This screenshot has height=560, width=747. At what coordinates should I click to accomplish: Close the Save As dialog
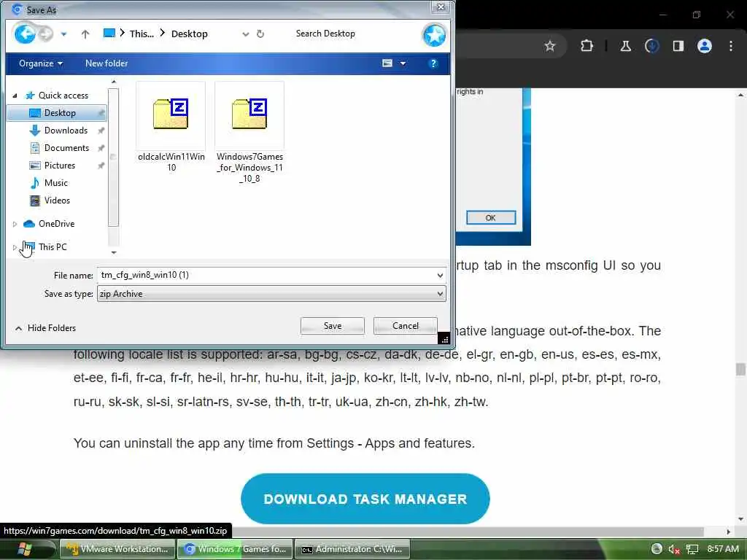pyautogui.click(x=441, y=7)
